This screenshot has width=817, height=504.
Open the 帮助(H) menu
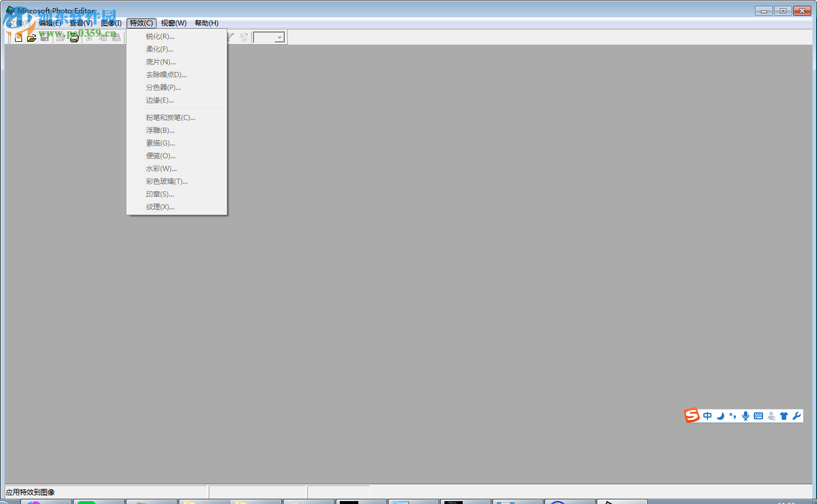pyautogui.click(x=206, y=23)
